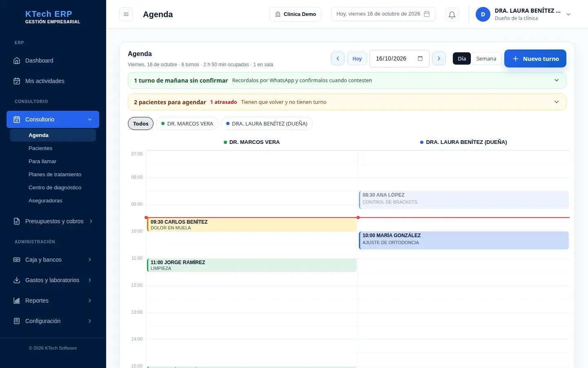Filter by DR. MARCOS VERA chip
Viewport: 588px width, 368px height.
click(x=187, y=123)
